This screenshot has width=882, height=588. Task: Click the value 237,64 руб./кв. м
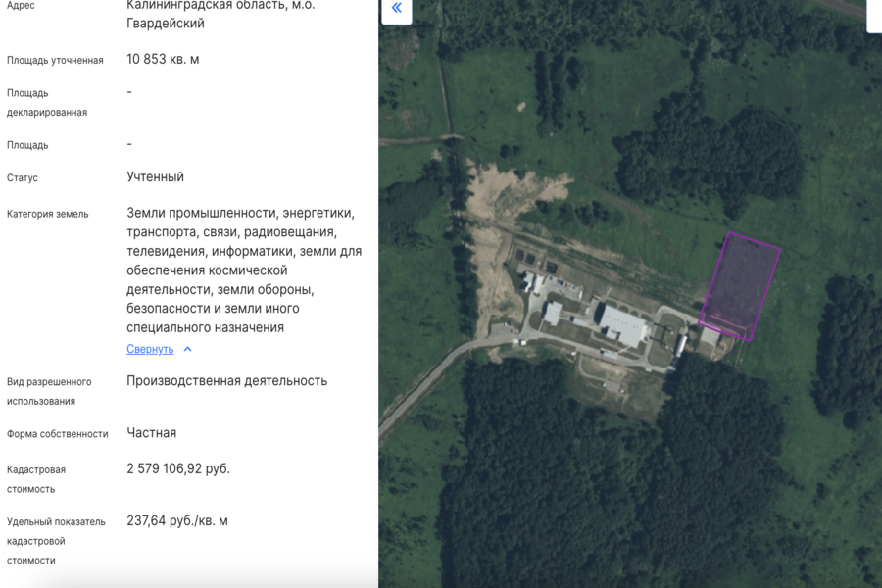point(177,520)
